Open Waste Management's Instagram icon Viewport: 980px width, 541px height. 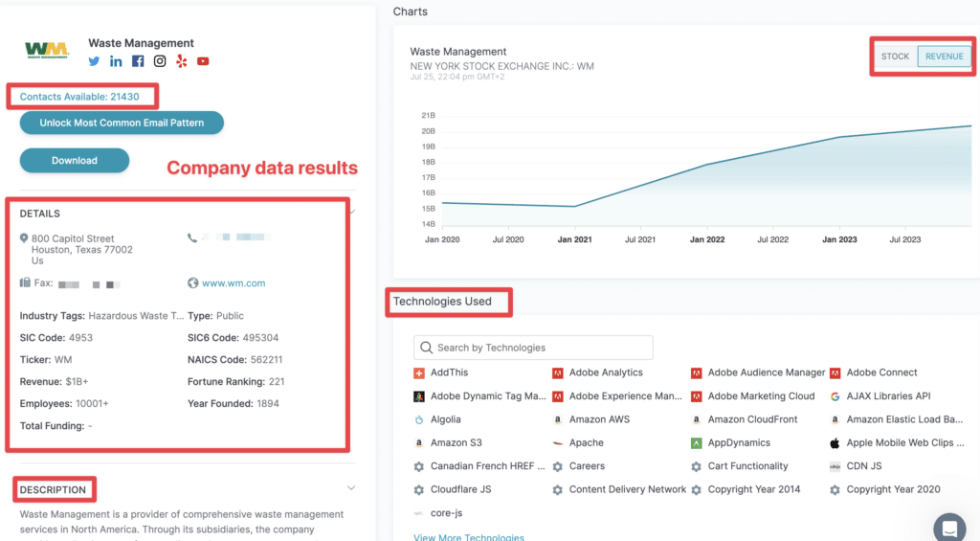click(160, 61)
